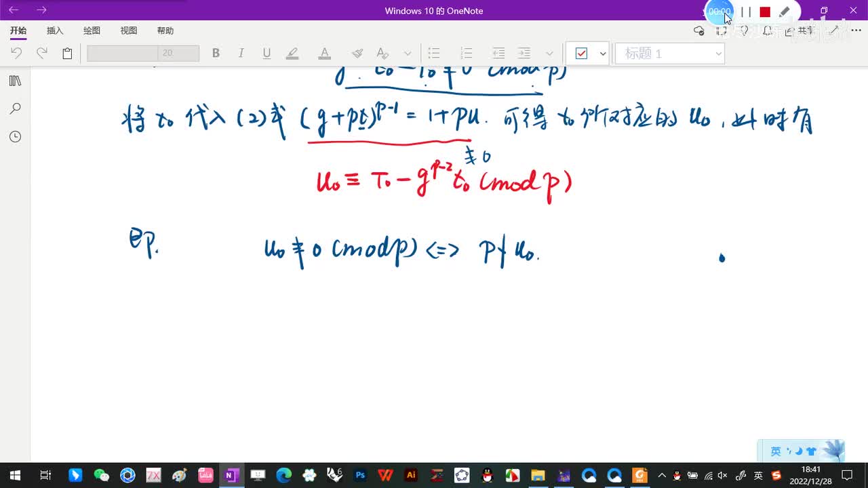Click the font size field showing 20
This screenshot has height=488, width=868.
point(178,53)
